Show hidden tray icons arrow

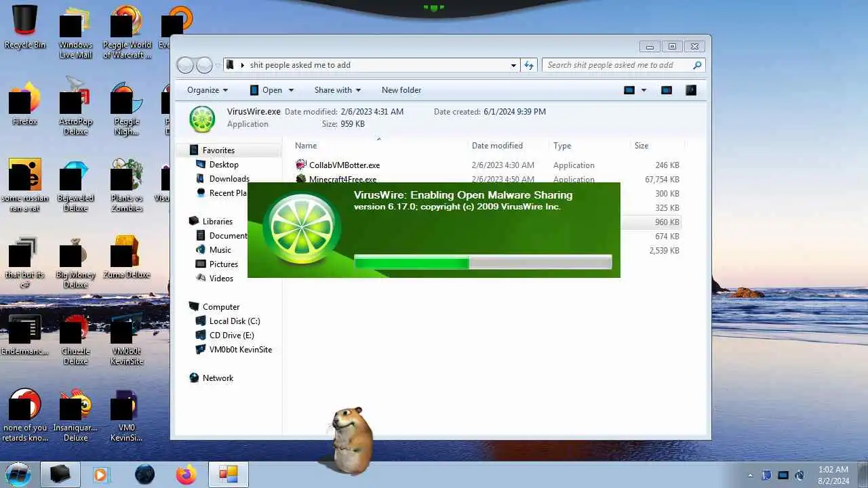[750, 475]
